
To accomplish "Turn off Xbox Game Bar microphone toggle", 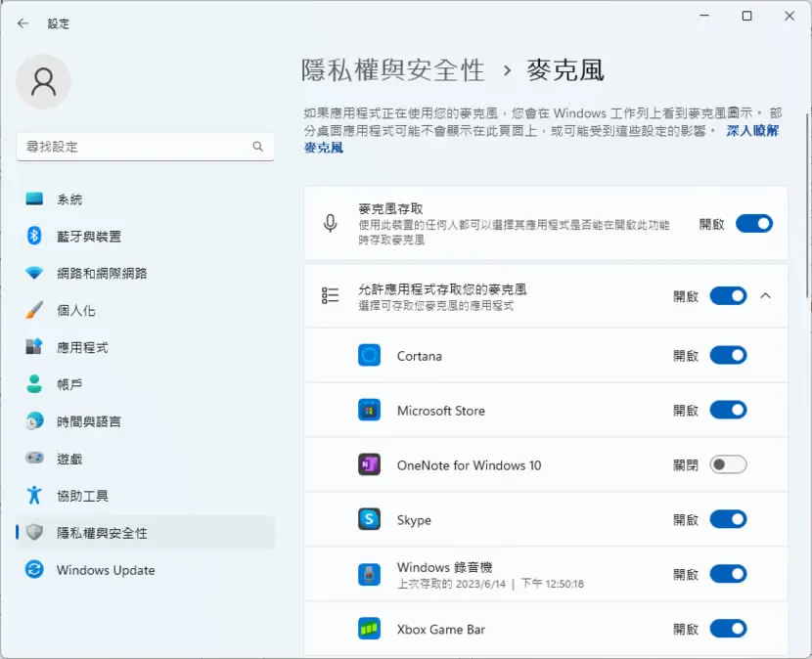I will point(728,629).
